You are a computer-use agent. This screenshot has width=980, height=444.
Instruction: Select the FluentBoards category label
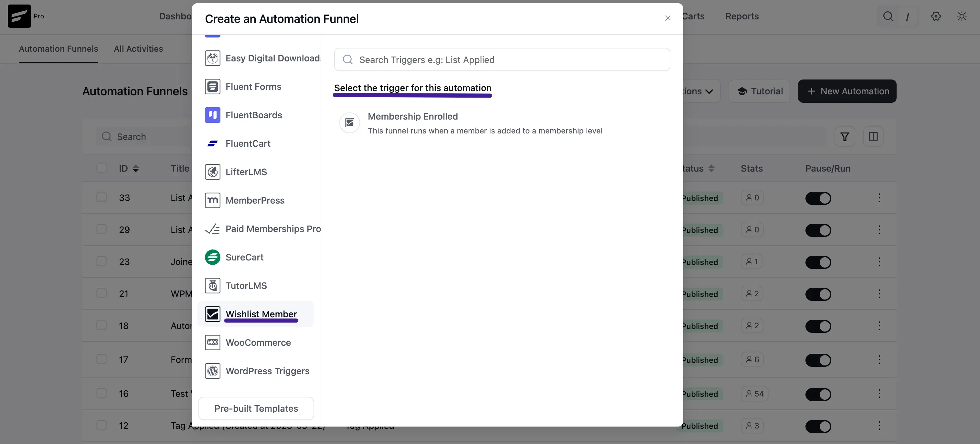254,115
